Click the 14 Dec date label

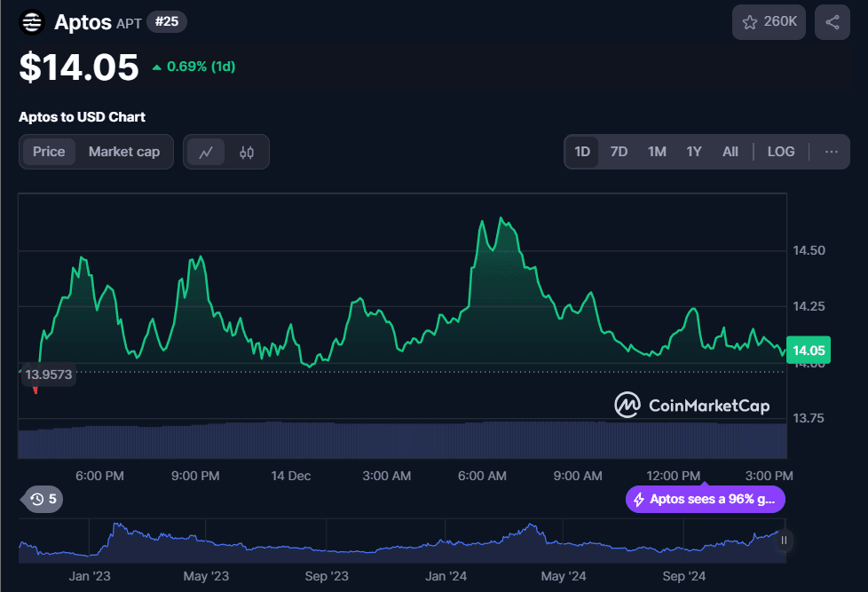point(290,476)
